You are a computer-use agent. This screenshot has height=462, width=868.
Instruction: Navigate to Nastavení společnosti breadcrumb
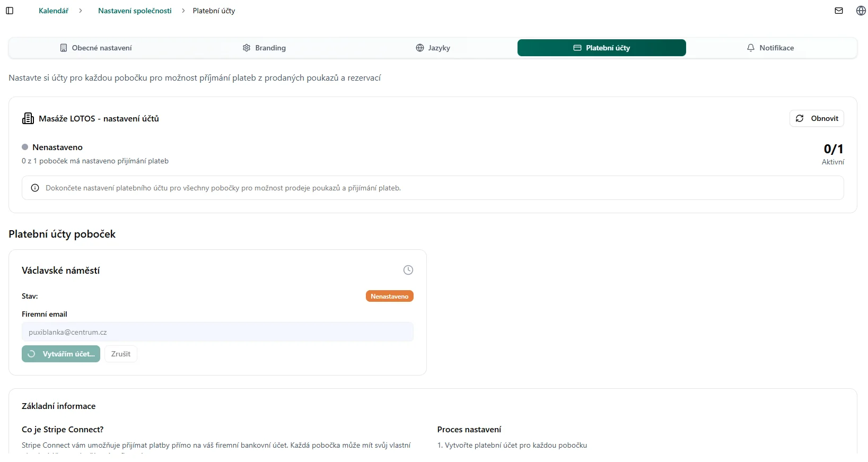(x=135, y=11)
